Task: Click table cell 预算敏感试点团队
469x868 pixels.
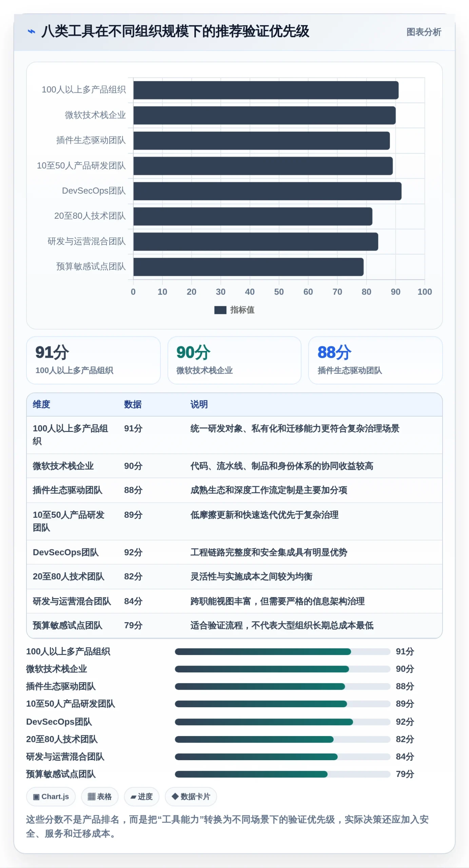Action: [67, 626]
